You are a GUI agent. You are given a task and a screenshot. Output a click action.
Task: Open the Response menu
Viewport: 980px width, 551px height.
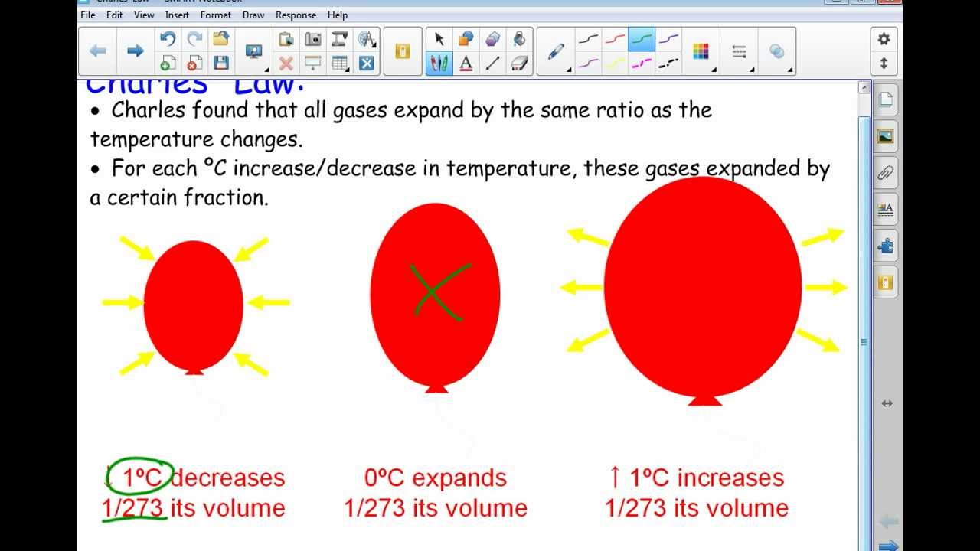(x=296, y=15)
